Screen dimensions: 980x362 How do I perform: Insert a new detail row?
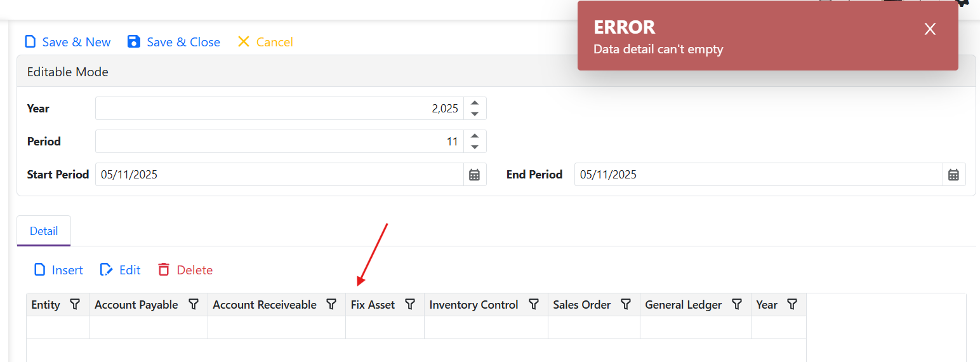[x=58, y=270]
